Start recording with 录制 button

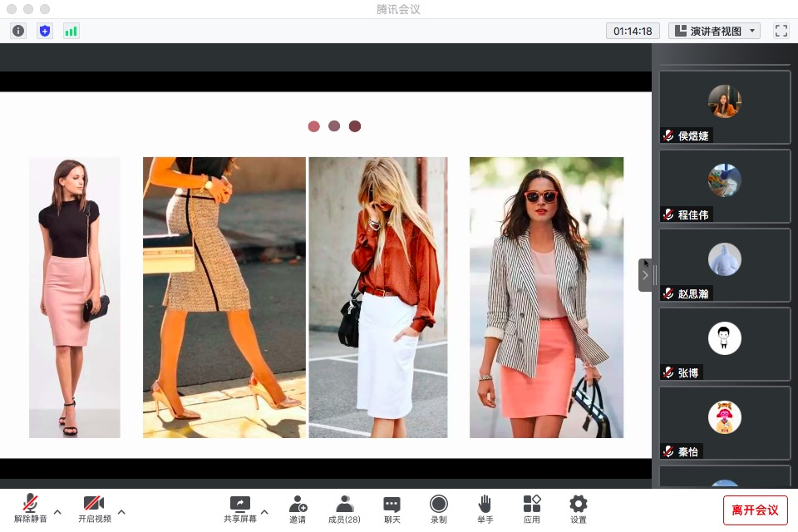[x=438, y=509]
